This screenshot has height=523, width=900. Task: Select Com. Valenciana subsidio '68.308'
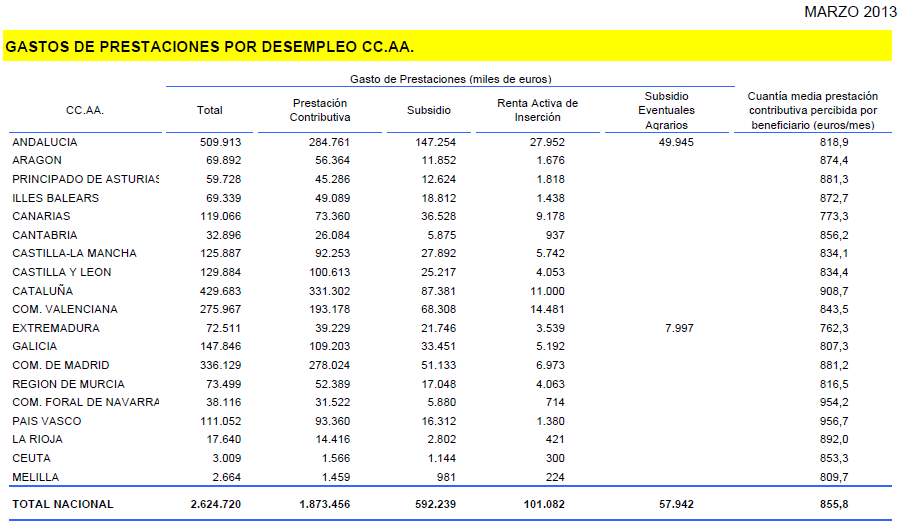coord(439,309)
